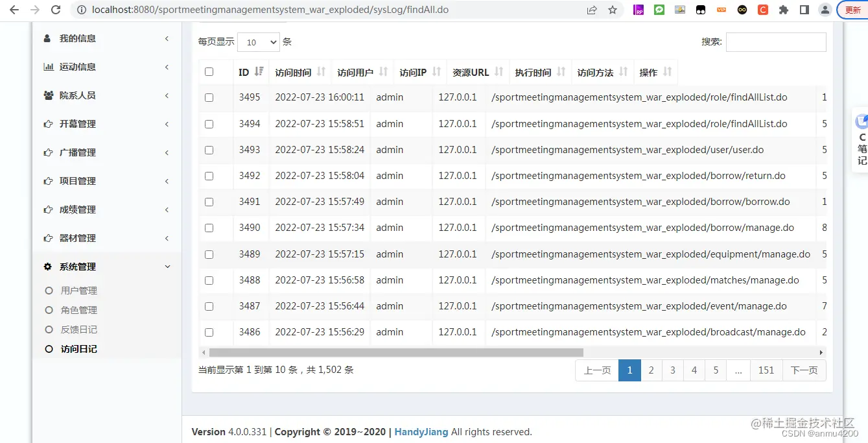Collapse the 系统管理 menu chevron

coord(167,267)
